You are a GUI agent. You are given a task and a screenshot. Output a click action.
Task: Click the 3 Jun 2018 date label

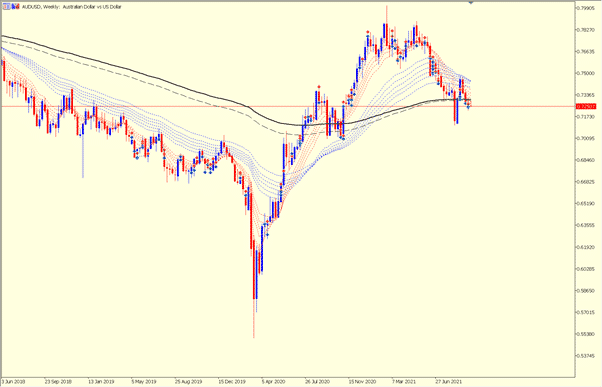pyautogui.click(x=13, y=382)
